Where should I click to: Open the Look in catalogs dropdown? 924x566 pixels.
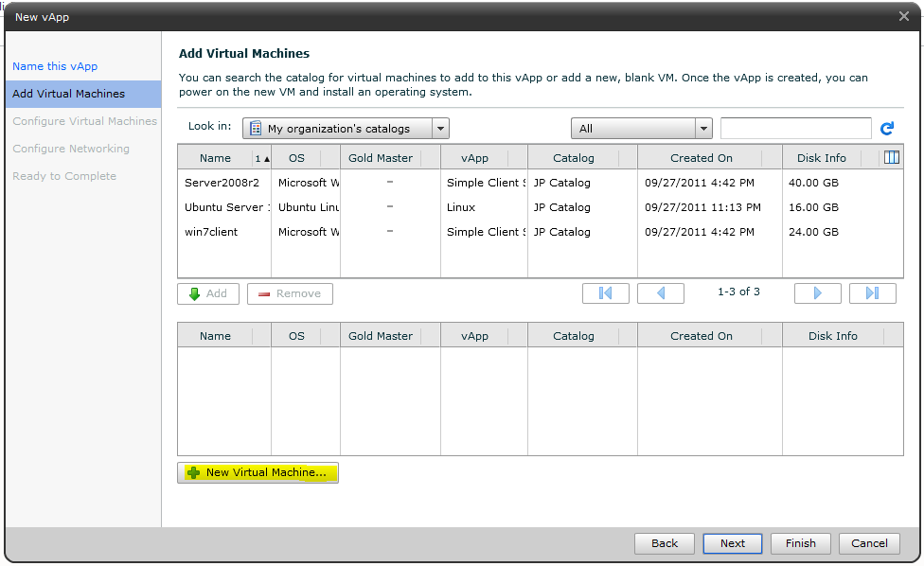[x=346, y=129]
